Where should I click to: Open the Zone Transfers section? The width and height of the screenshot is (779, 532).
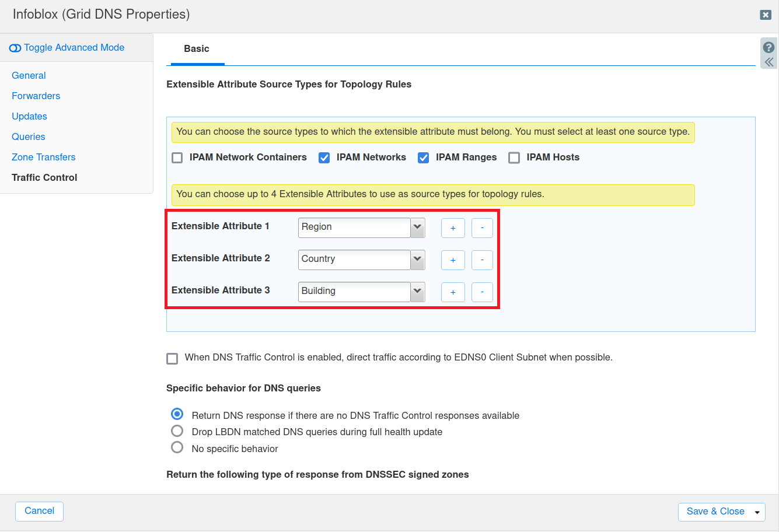pos(44,157)
